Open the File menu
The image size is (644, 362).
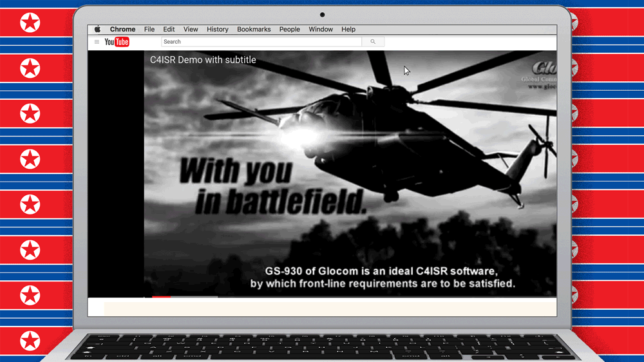click(149, 29)
